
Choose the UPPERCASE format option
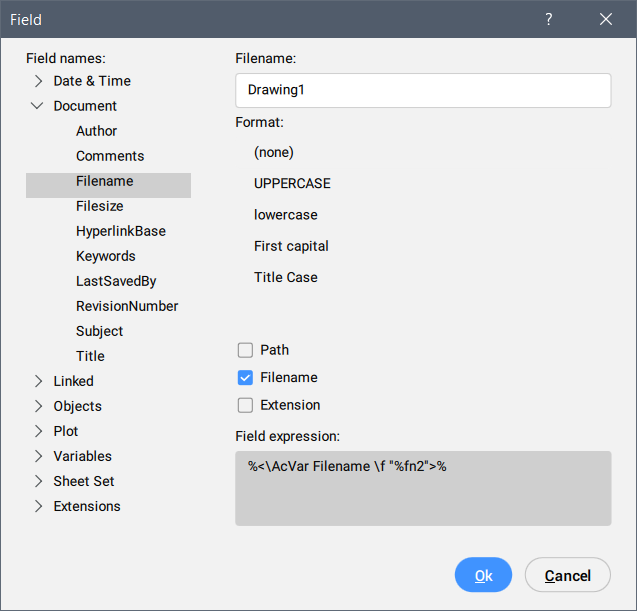pyautogui.click(x=292, y=184)
